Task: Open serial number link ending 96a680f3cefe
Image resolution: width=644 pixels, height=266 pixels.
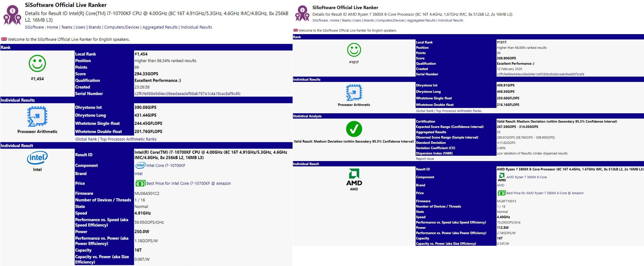Action: 541,74
